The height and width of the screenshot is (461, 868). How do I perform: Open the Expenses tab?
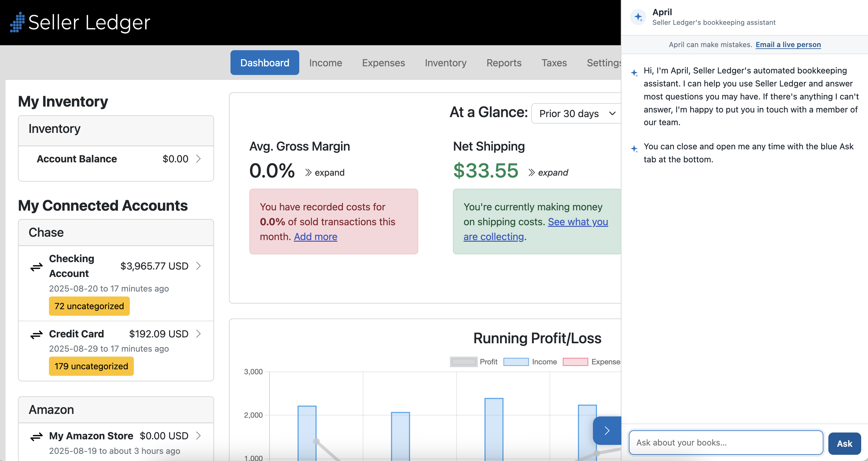[x=383, y=63]
